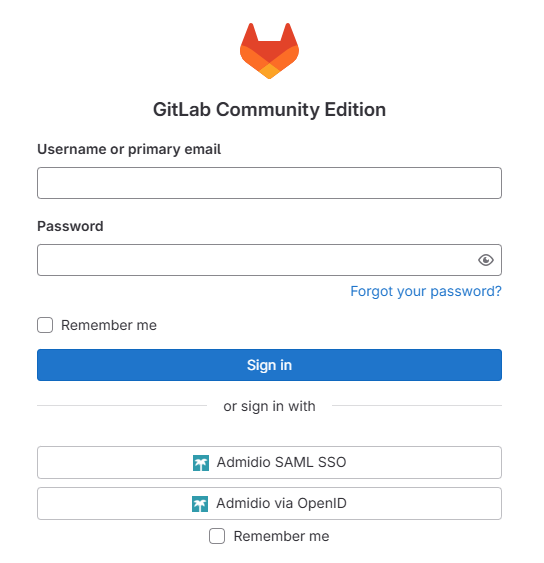The height and width of the screenshot is (563, 544).
Task: Click the Remember me text above Sign in
Action: click(x=109, y=325)
